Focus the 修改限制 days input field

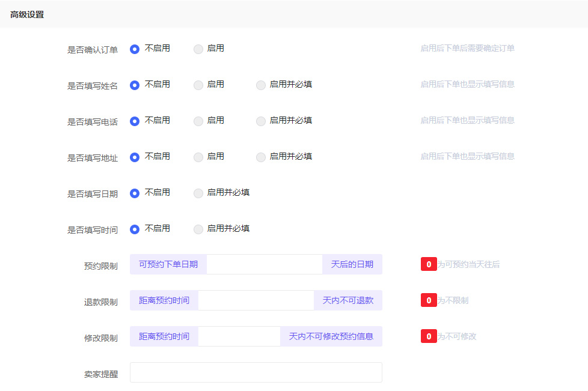pos(239,336)
